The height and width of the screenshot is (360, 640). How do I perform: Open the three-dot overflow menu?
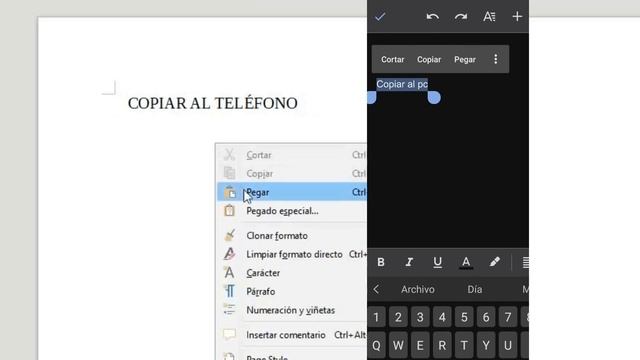tap(496, 59)
